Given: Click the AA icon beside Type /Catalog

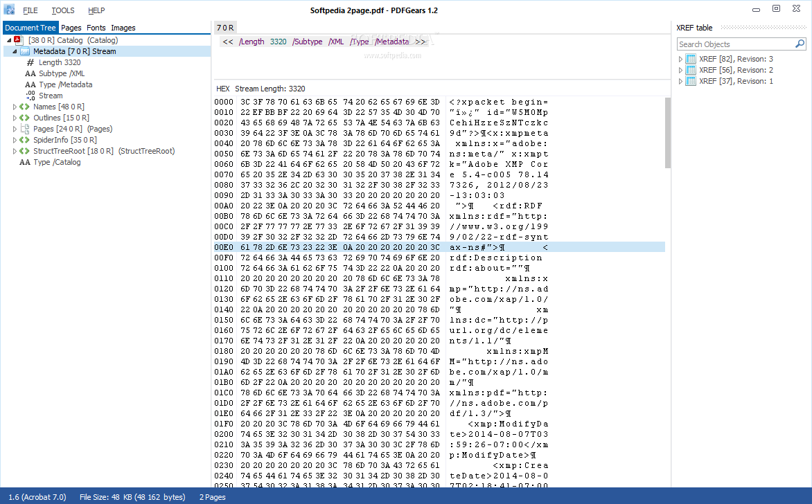Looking at the screenshot, I should [25, 163].
